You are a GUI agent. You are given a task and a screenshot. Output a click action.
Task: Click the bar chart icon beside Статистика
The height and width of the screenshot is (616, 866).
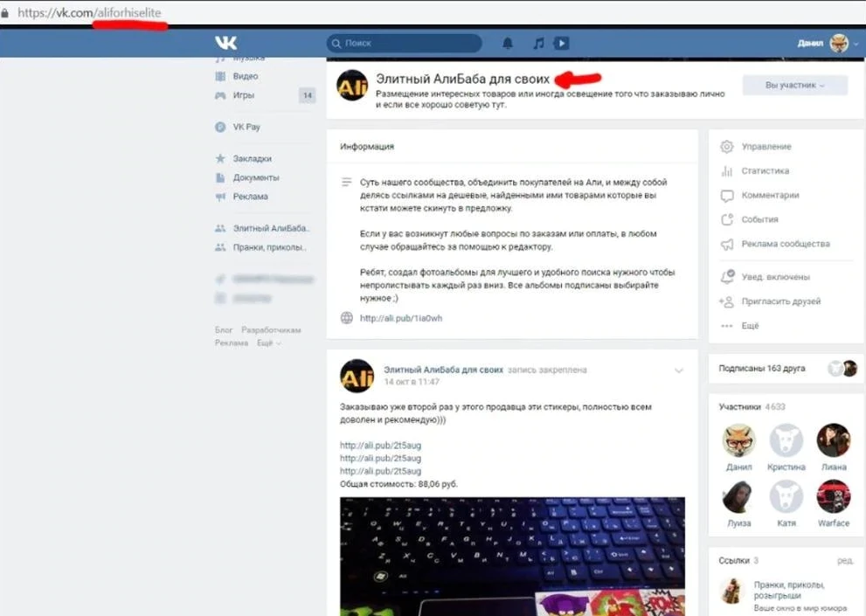[727, 170]
